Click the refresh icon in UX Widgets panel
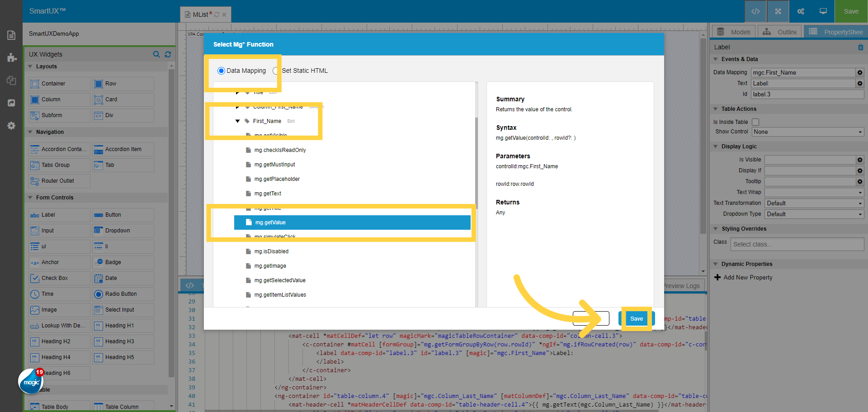The image size is (868, 412). (168, 54)
